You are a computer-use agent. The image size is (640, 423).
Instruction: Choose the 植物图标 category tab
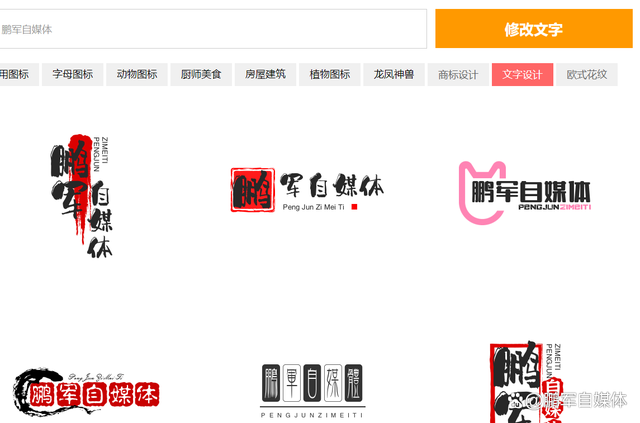[329, 75]
